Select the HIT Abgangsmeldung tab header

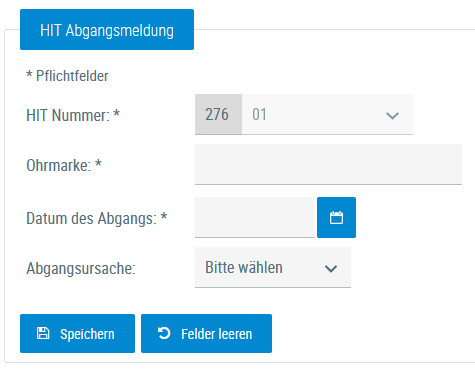pyautogui.click(x=107, y=30)
